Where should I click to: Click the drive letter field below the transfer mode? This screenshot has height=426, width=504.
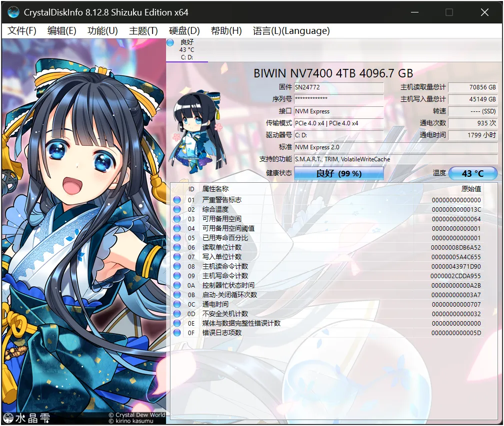[339, 135]
